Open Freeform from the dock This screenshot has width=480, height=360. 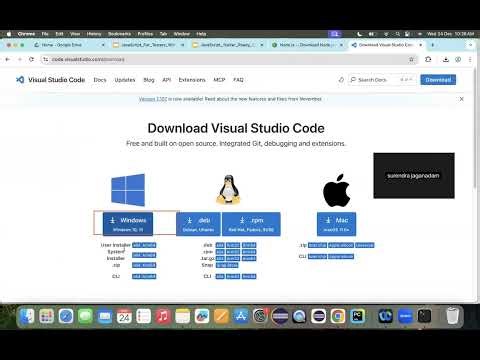click(202, 316)
